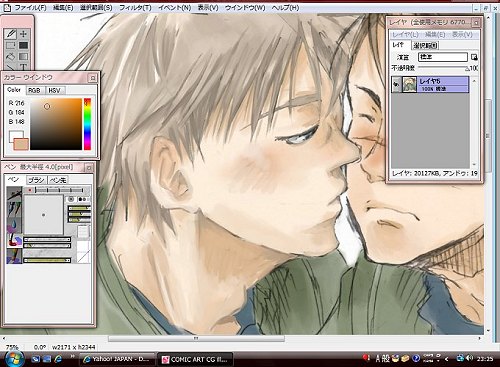The width and height of the screenshot is (500, 367).
Task: Switch to the ペン tab in pen panel
Action: click(x=14, y=180)
